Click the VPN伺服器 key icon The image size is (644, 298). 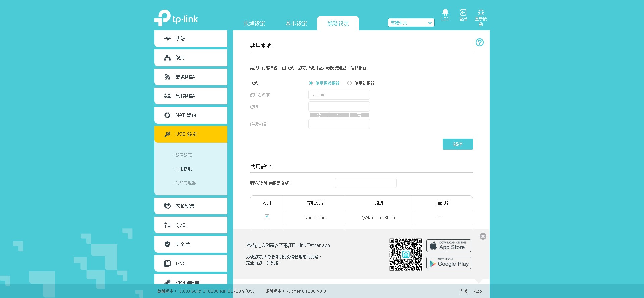(x=167, y=282)
